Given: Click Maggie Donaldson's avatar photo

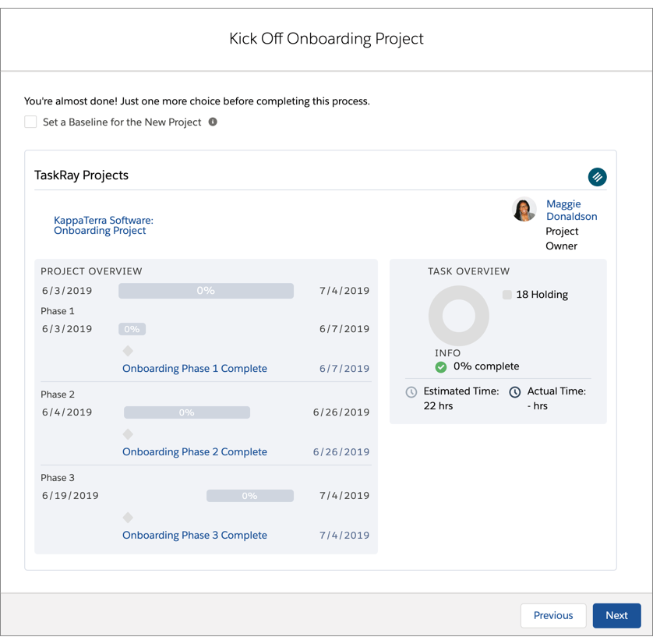Looking at the screenshot, I should tap(524, 209).
